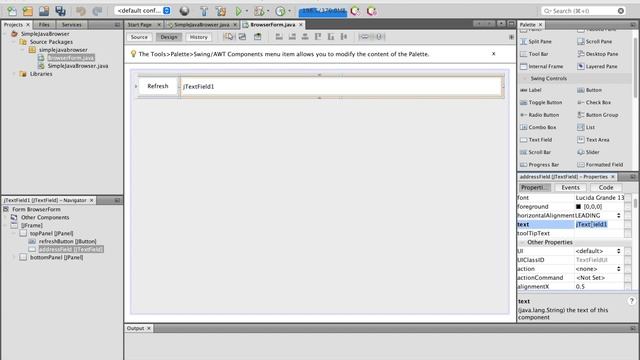
Task: Select Other Components in Navigator
Action: coord(45,218)
